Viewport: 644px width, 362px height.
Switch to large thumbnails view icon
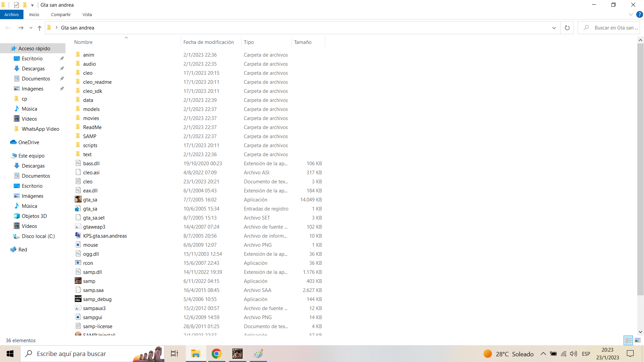[x=638, y=340]
